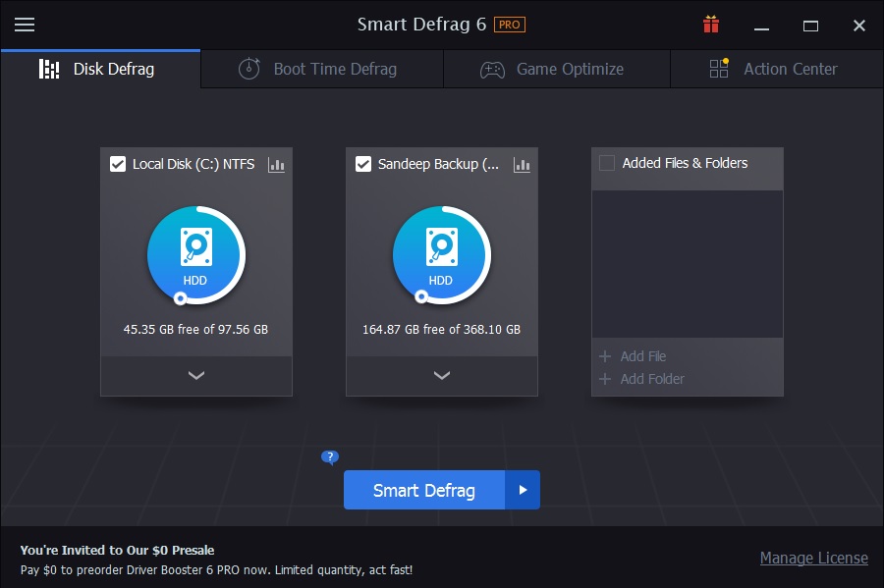884x588 pixels.
Task: Click '164.87 GB free of 368.10 GB' text
Action: (441, 330)
